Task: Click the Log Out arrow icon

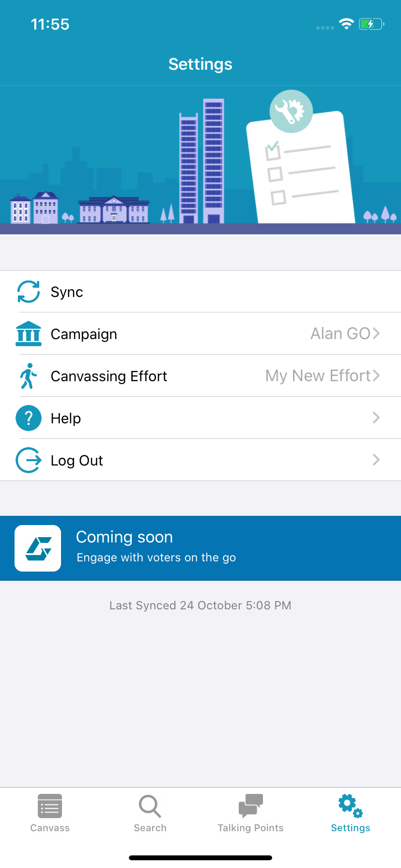Action: pos(28,460)
